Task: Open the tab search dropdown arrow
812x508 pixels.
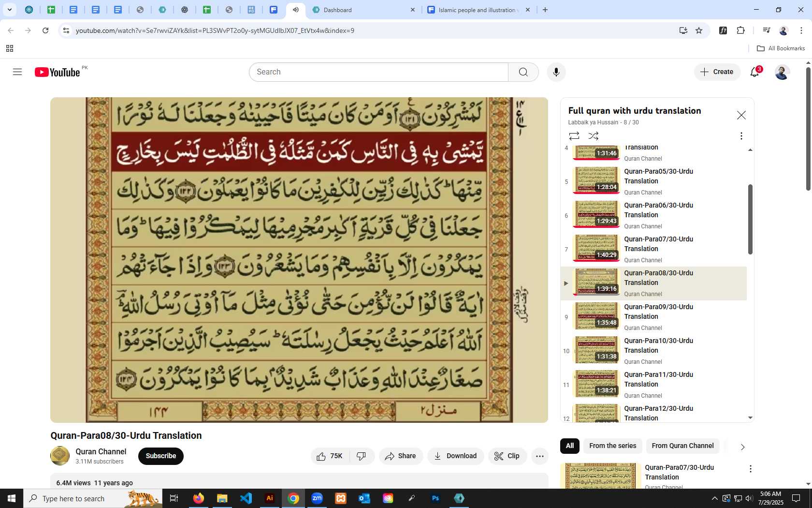Action: coord(10,10)
